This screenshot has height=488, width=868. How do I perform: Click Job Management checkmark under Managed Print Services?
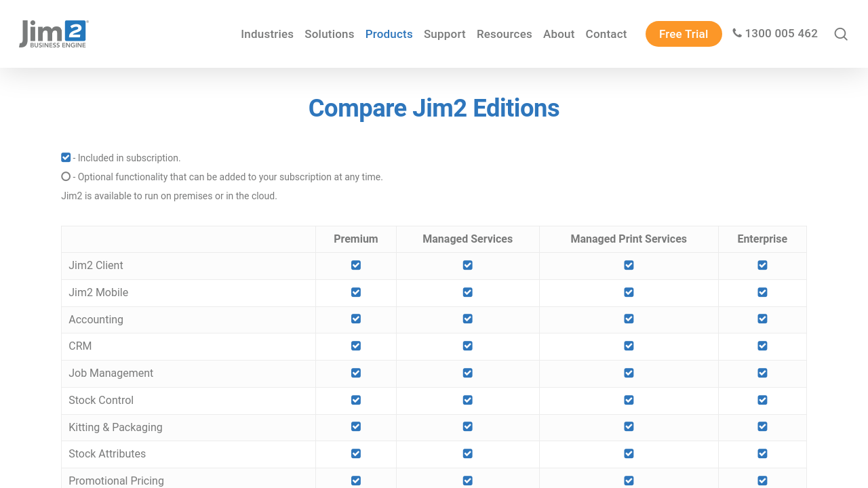coord(629,373)
